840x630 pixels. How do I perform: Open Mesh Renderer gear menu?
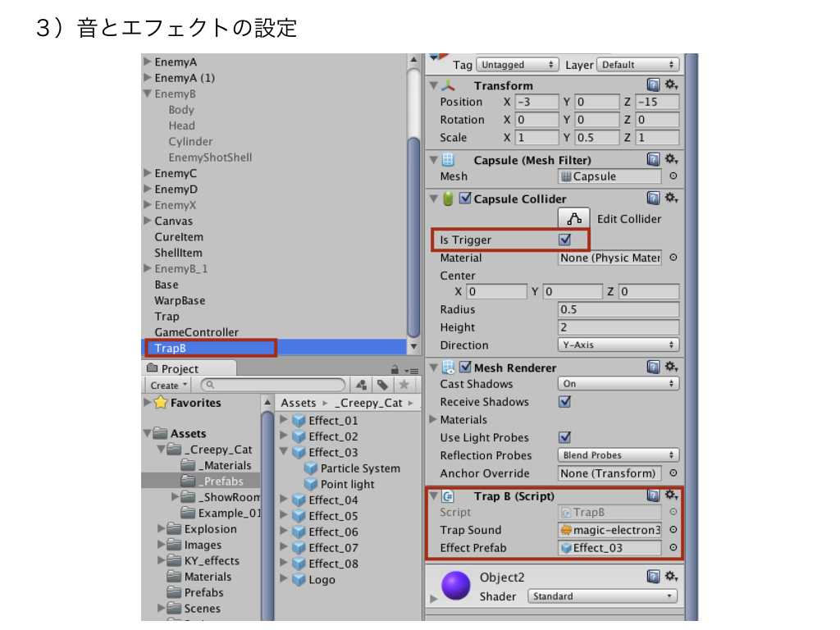(671, 367)
